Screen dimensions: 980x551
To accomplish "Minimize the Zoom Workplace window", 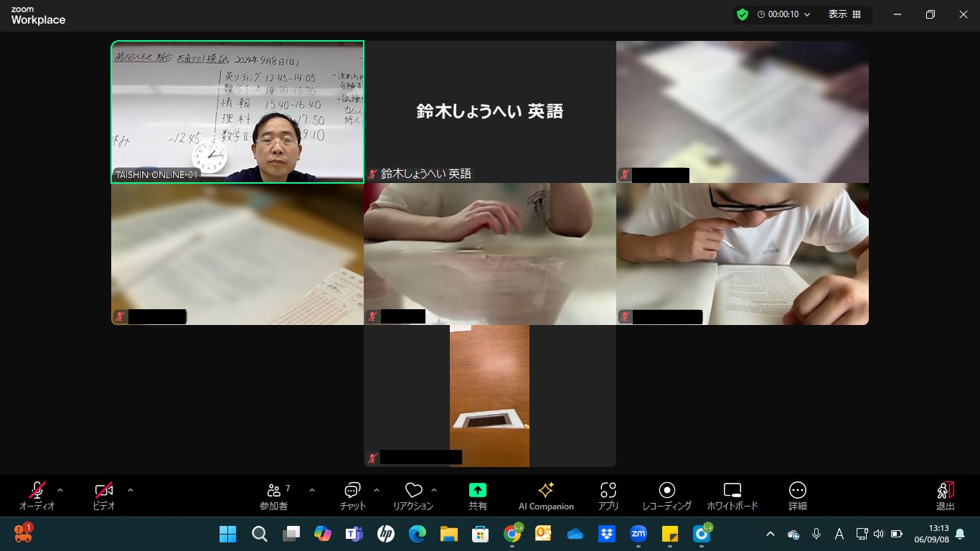I will (897, 14).
